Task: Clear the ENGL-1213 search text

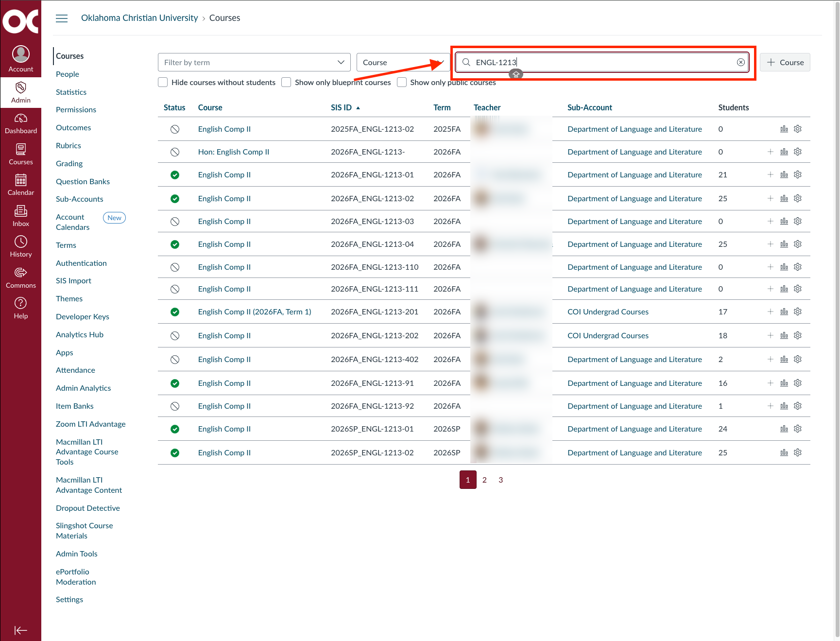Action: [741, 62]
